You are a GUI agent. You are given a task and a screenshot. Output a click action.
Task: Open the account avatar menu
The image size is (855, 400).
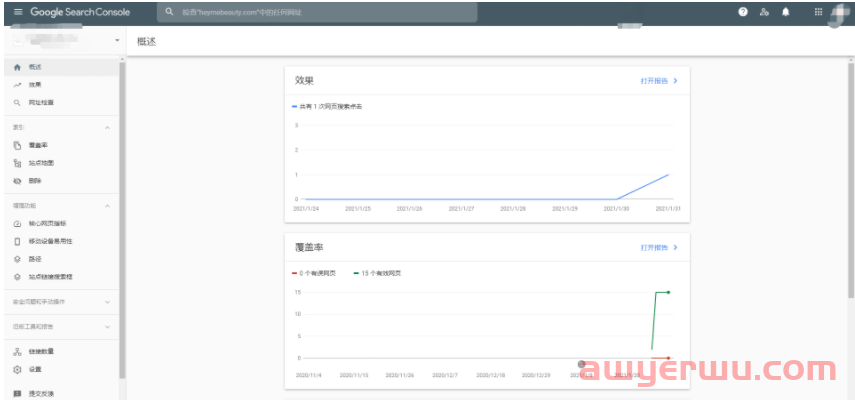click(839, 14)
